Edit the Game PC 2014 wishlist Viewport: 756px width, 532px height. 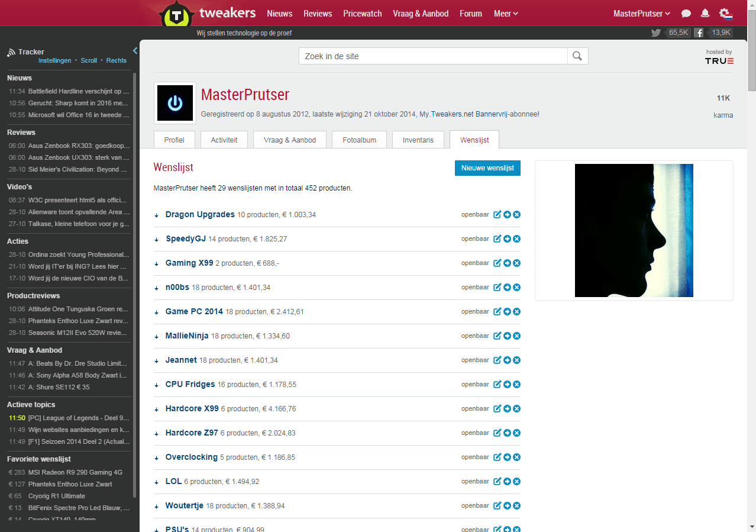pyautogui.click(x=497, y=311)
